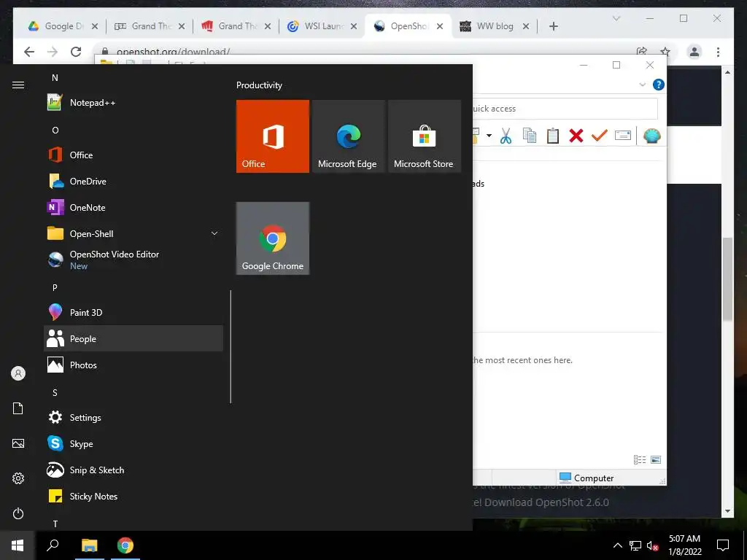Click the Quick access search field
This screenshot has width=747, height=560.
click(565, 109)
